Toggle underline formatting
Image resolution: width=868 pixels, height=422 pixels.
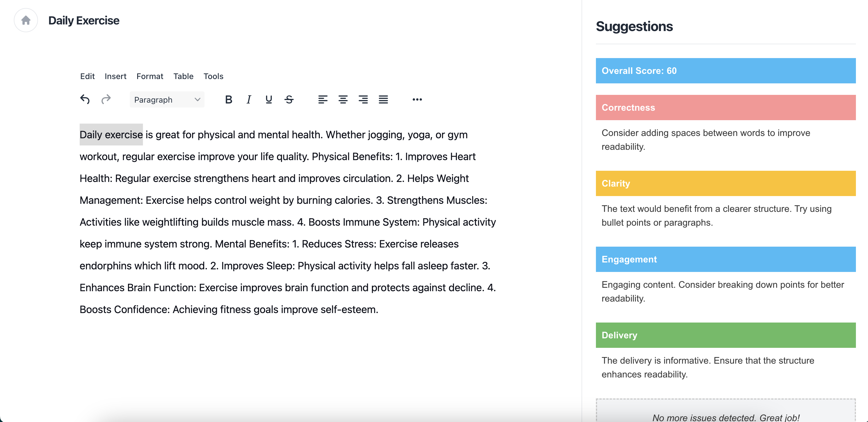(x=269, y=99)
